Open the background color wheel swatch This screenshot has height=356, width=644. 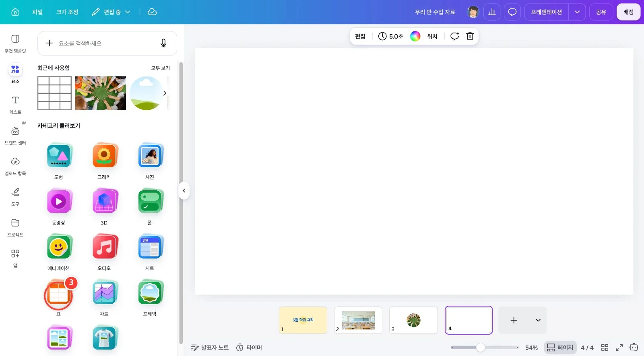click(415, 36)
